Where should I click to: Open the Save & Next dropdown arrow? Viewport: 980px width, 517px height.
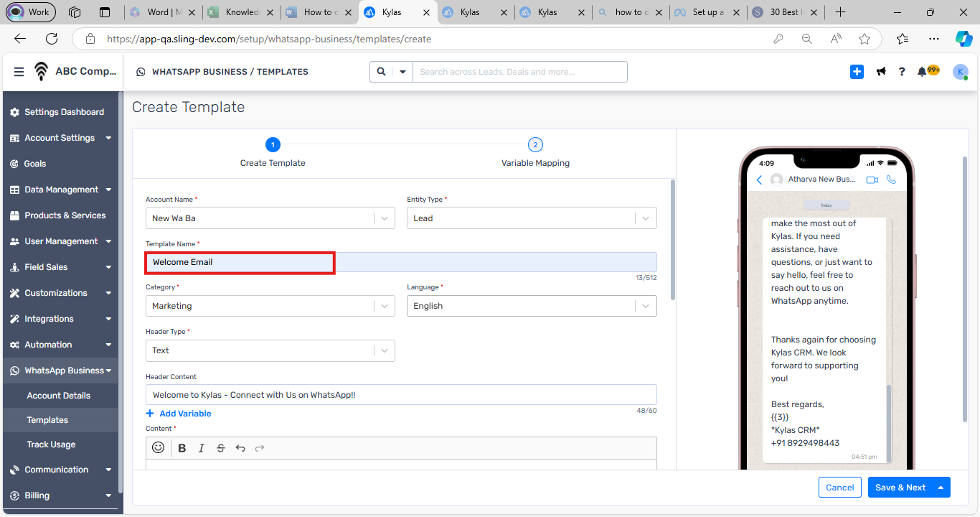pyautogui.click(x=941, y=488)
